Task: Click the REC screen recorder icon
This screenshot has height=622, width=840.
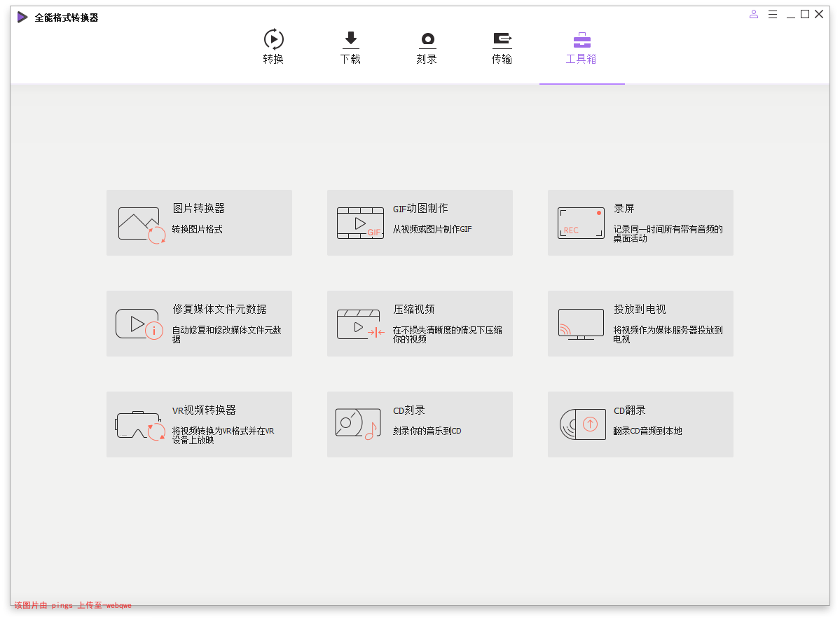Action: click(581, 223)
